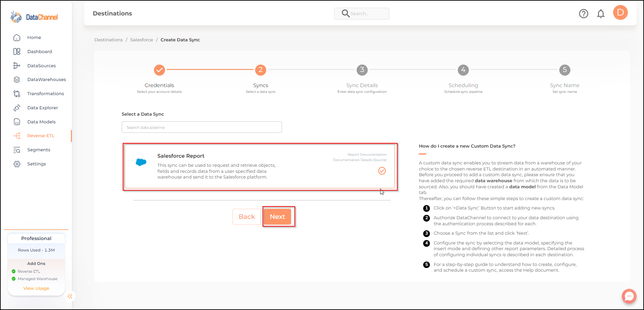Click Rows Used - 1.3M text

(x=36, y=250)
